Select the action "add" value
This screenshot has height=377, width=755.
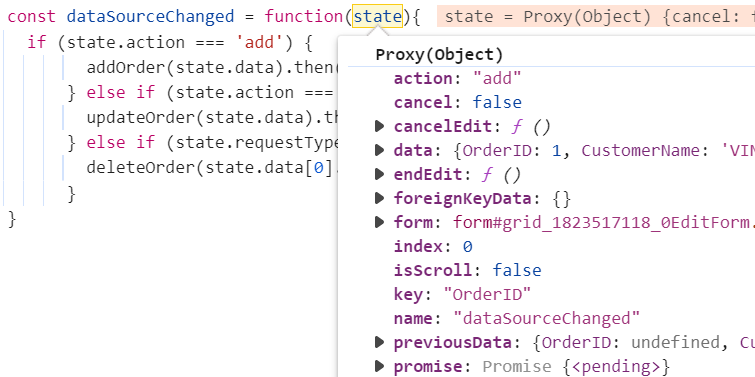click(497, 78)
